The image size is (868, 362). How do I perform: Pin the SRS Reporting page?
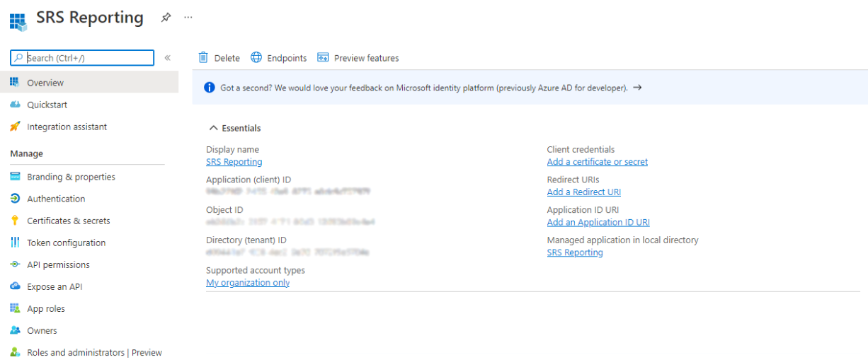(x=166, y=18)
